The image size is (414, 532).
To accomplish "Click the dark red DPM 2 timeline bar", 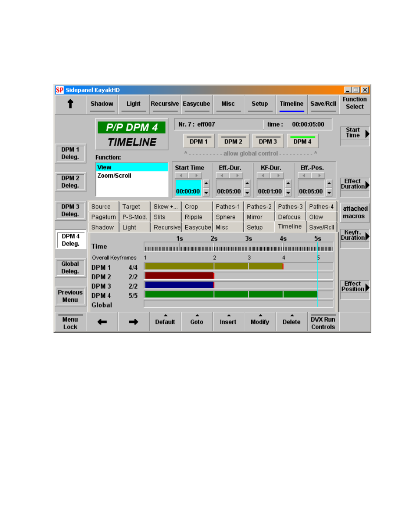I will coord(179,276).
